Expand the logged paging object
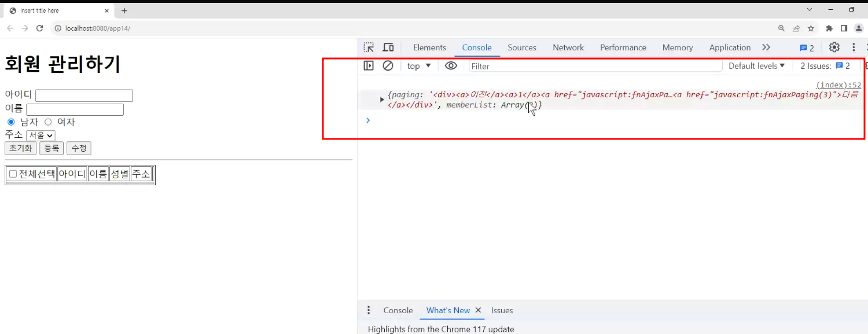 [382, 100]
